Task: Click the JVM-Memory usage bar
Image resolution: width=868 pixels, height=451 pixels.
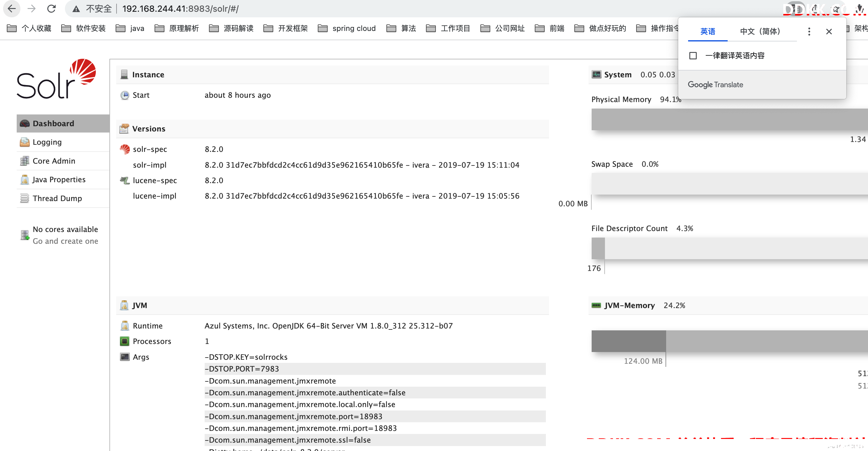Action: pyautogui.click(x=730, y=341)
